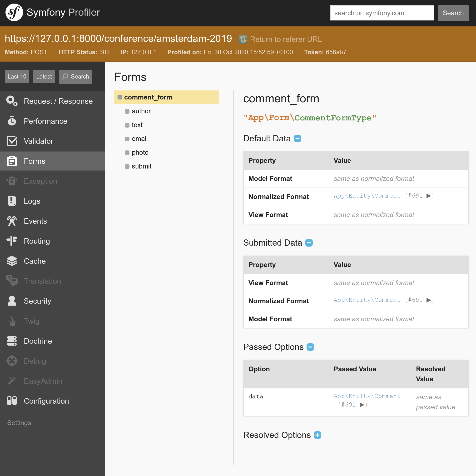Click the Twig leaf icon
The height and width of the screenshot is (476, 476).
point(12,321)
